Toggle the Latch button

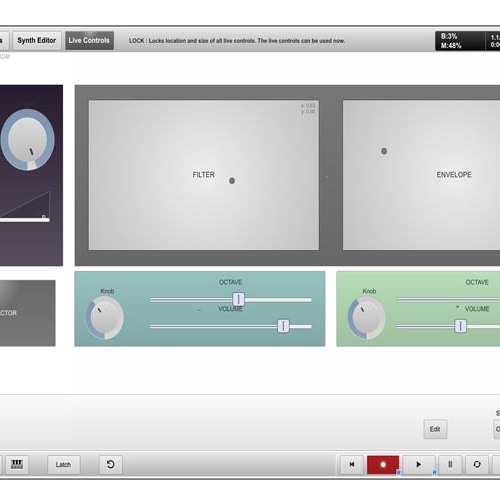coord(63,464)
